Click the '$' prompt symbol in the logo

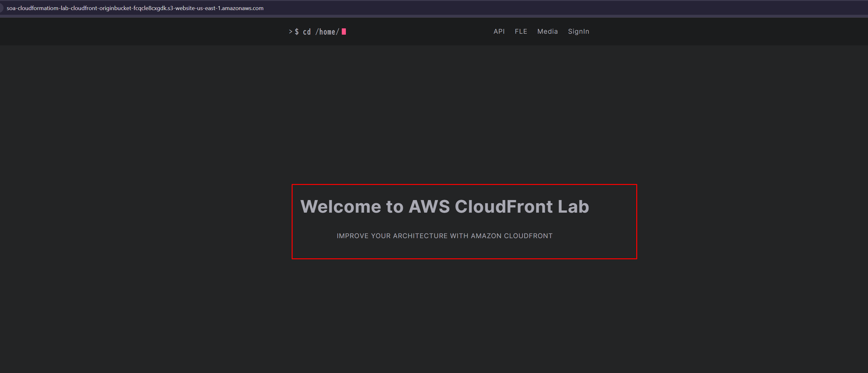tap(297, 32)
